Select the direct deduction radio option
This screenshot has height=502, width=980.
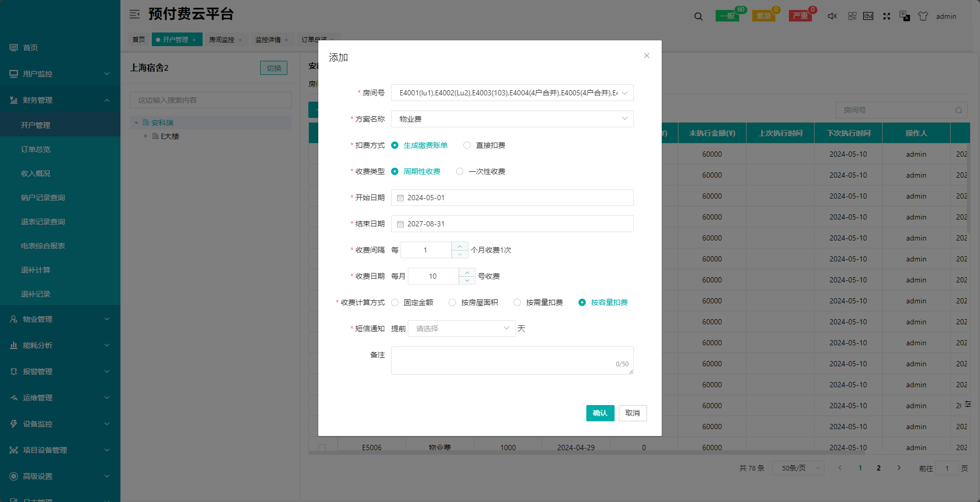[x=467, y=145]
